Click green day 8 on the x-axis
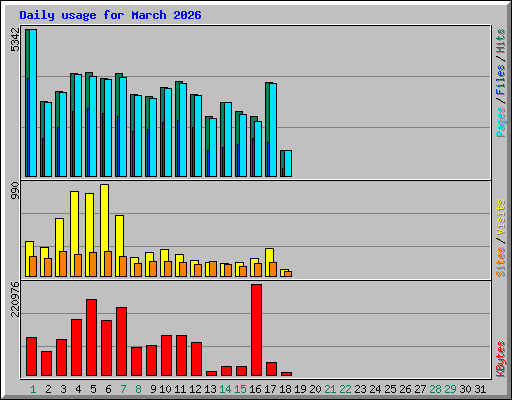The width and height of the screenshot is (512, 400). pos(138,389)
